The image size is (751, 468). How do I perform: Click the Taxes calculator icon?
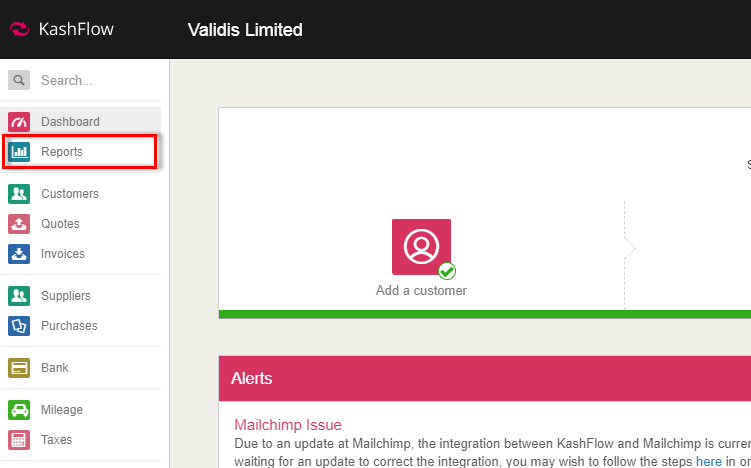click(19, 440)
